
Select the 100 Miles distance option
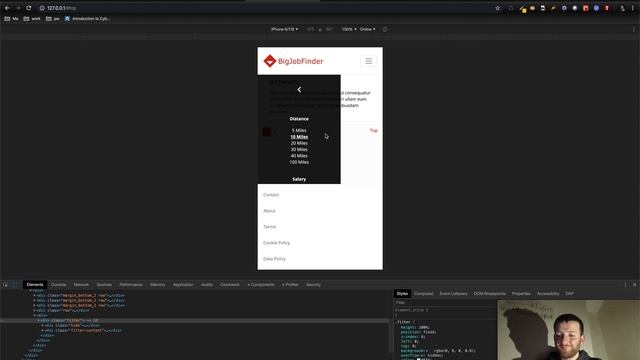coord(299,162)
